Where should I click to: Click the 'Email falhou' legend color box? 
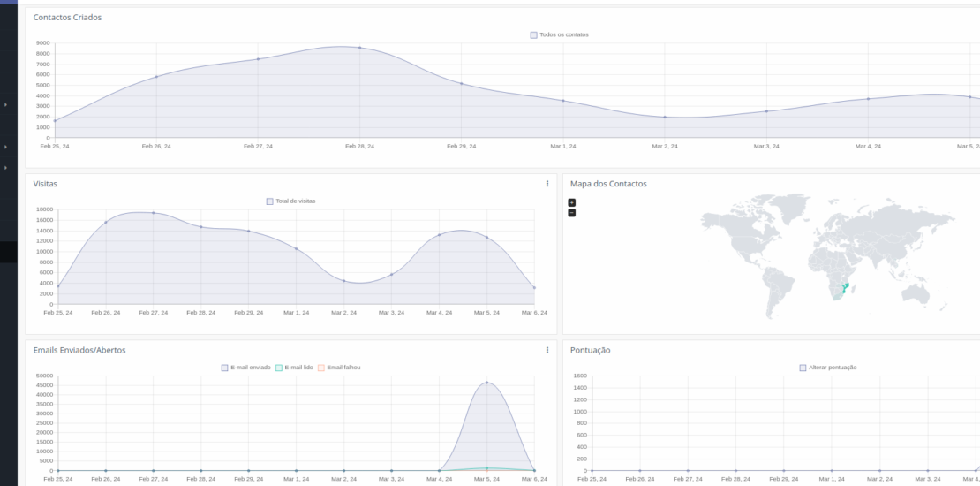321,368
